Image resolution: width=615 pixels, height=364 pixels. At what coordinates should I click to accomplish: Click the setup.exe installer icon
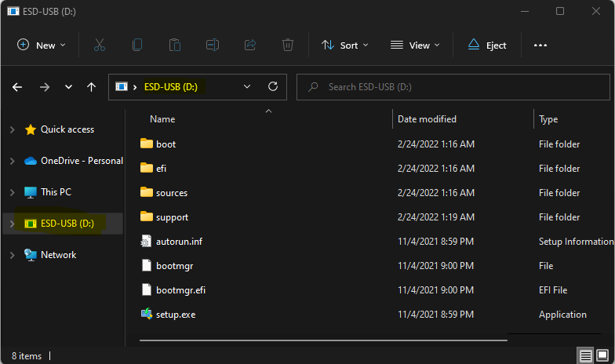coord(147,314)
